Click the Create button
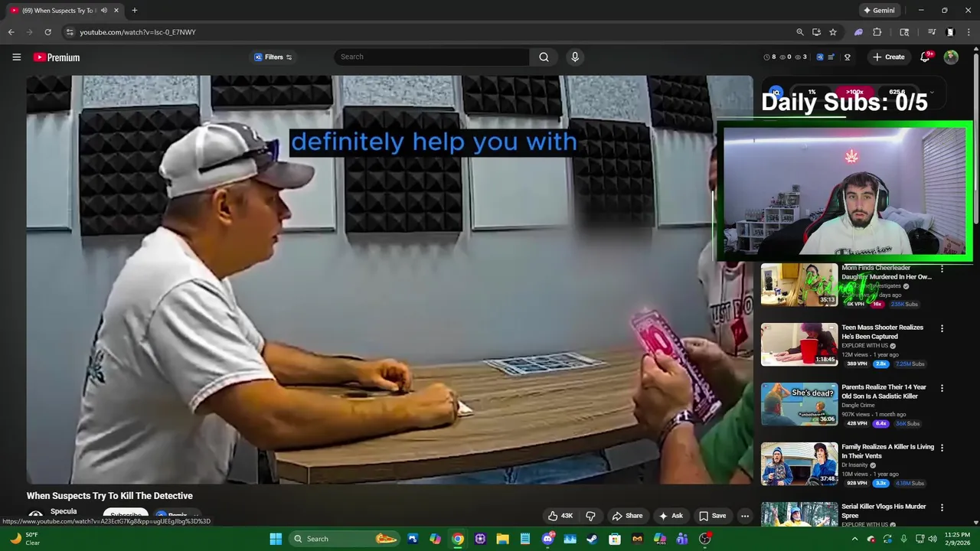The width and height of the screenshot is (980, 551). coord(888,57)
